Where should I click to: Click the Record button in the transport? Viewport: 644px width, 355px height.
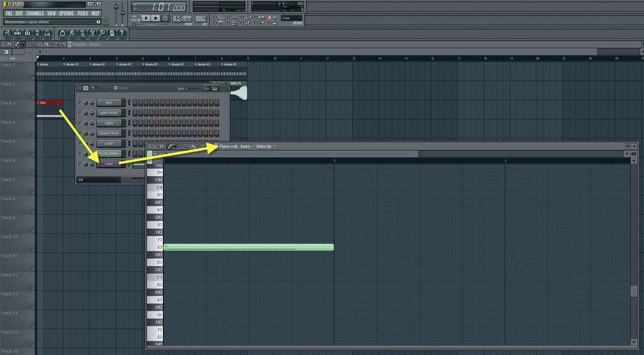pyautogui.click(x=165, y=18)
